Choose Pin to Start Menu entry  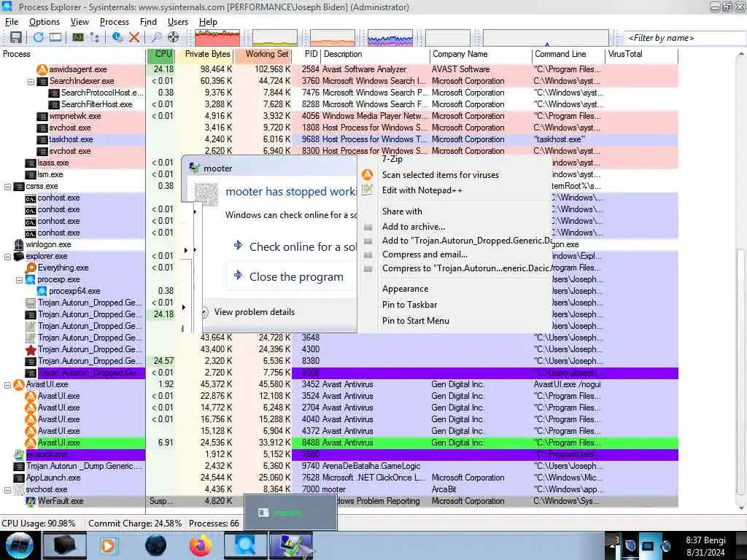coord(415,321)
